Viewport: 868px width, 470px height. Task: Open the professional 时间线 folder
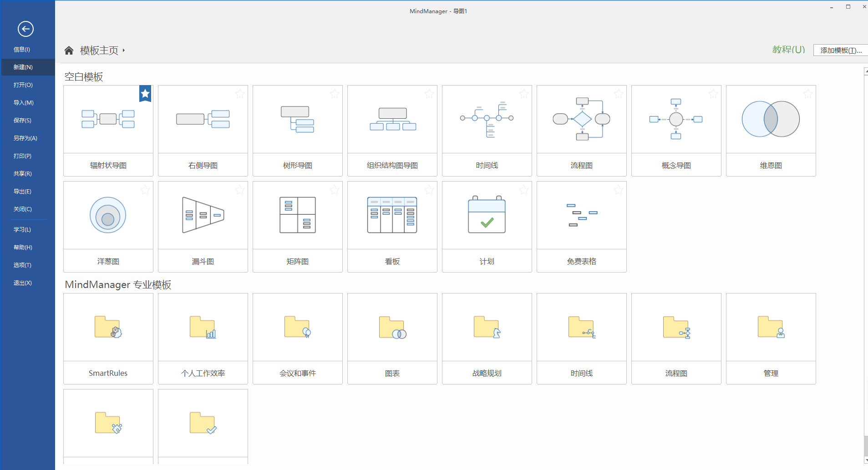[x=582, y=339]
